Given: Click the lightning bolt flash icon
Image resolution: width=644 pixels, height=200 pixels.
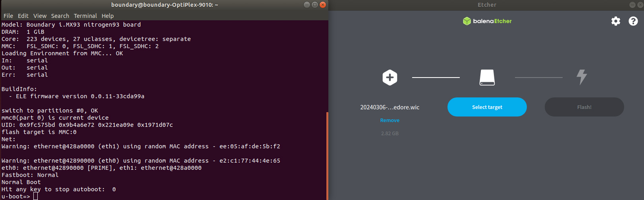Looking at the screenshot, I should click(x=582, y=77).
